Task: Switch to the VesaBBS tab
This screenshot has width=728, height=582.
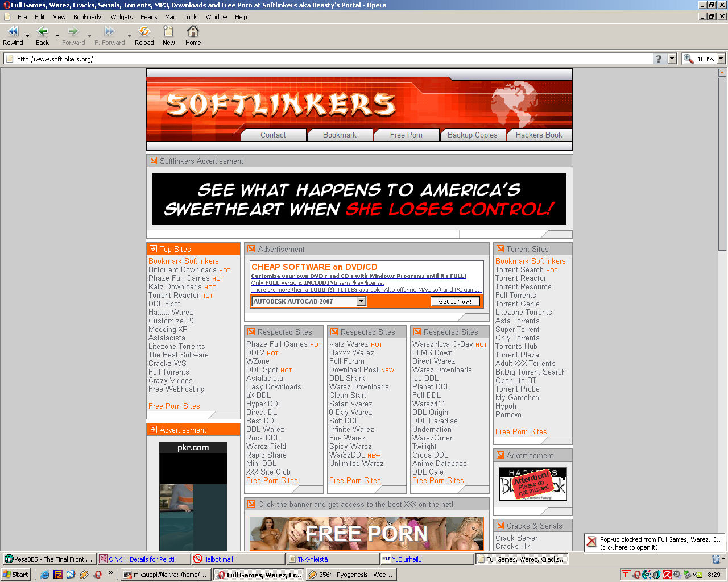Action: click(48, 559)
